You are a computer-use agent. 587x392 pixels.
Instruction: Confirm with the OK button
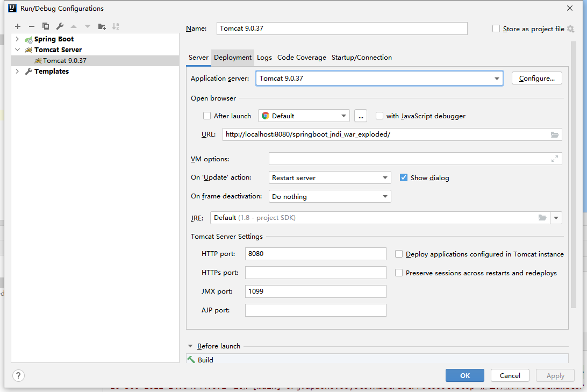464,375
